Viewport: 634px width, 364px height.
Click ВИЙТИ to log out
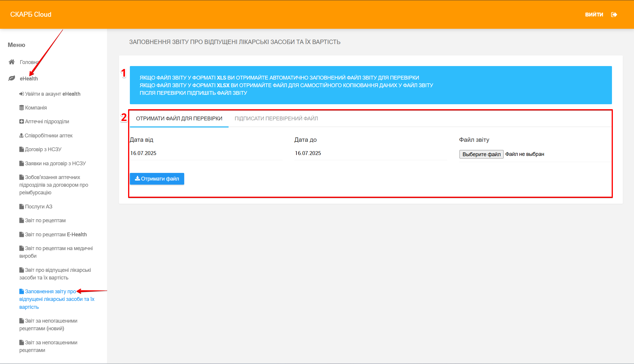[594, 15]
